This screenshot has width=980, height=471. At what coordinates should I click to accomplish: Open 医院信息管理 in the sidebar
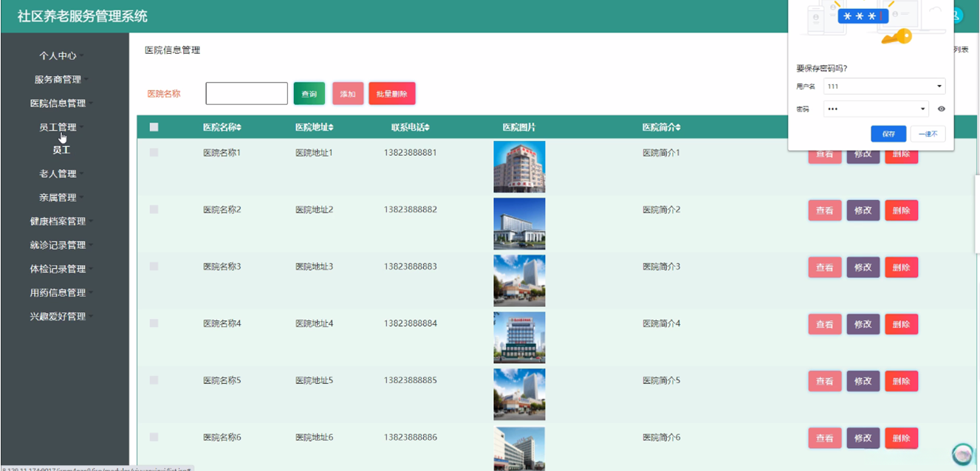tap(61, 103)
